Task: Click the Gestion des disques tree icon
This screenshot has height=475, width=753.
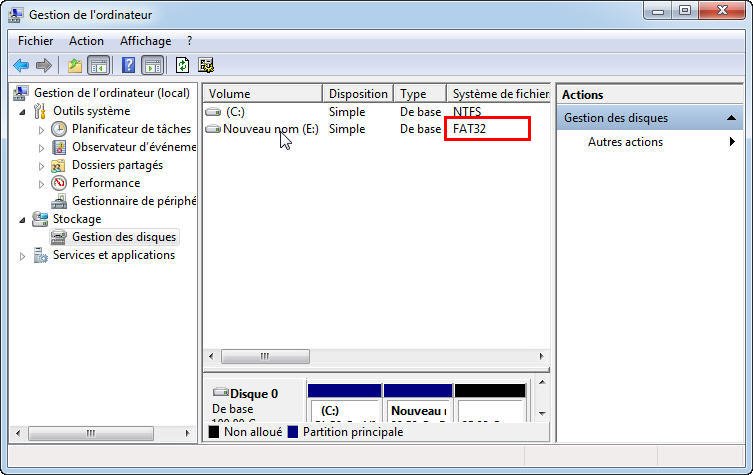Action: [59, 237]
